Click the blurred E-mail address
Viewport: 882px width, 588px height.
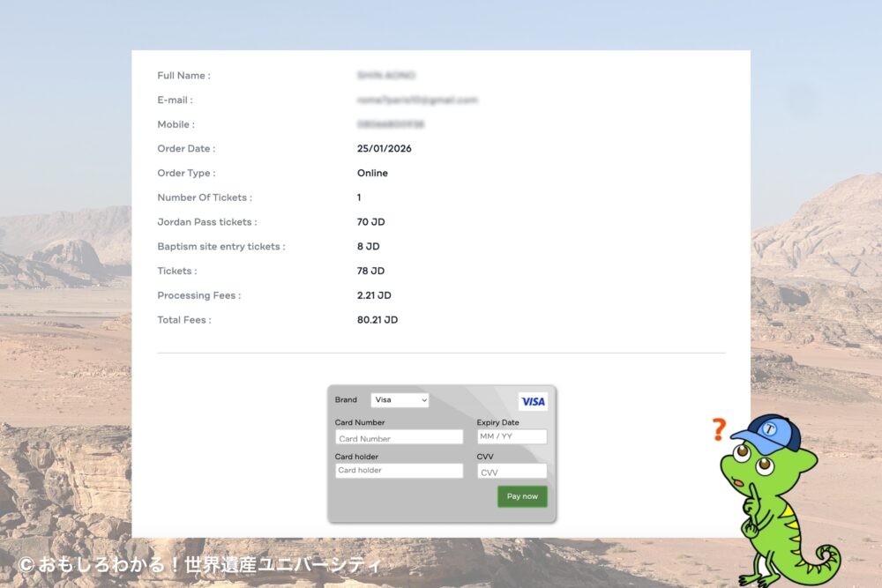click(417, 100)
